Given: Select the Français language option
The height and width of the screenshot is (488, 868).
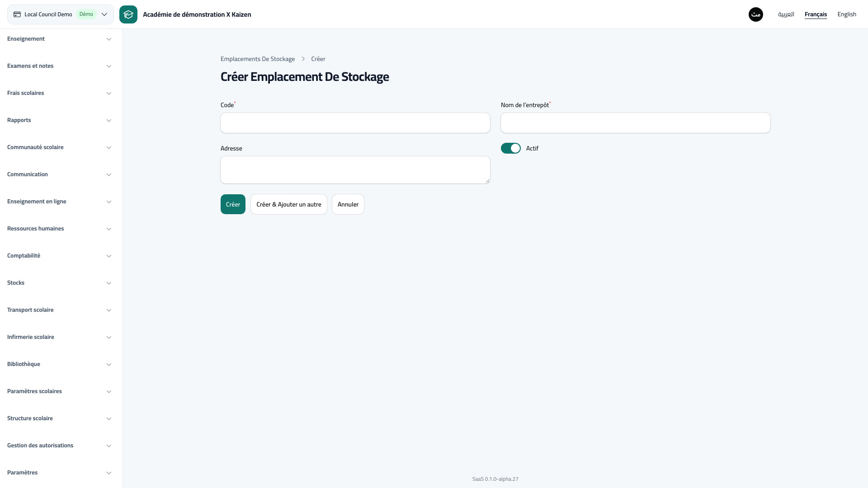Looking at the screenshot, I should [x=816, y=14].
